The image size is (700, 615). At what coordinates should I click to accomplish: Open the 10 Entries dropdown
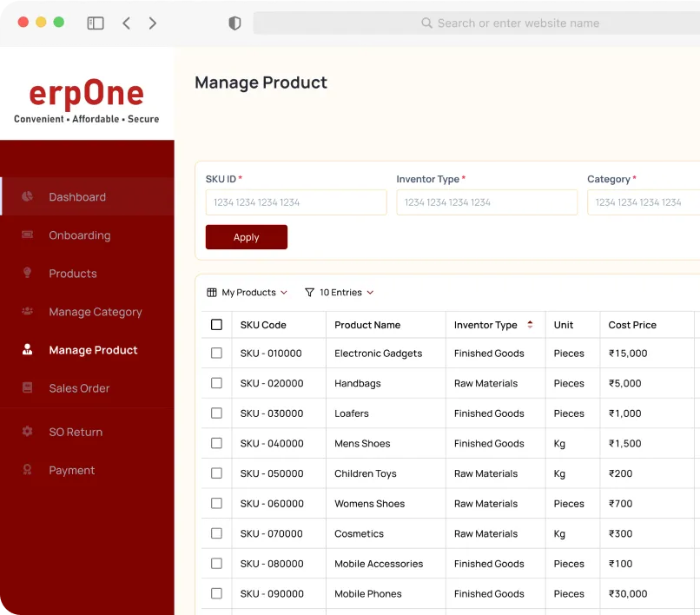tap(340, 293)
